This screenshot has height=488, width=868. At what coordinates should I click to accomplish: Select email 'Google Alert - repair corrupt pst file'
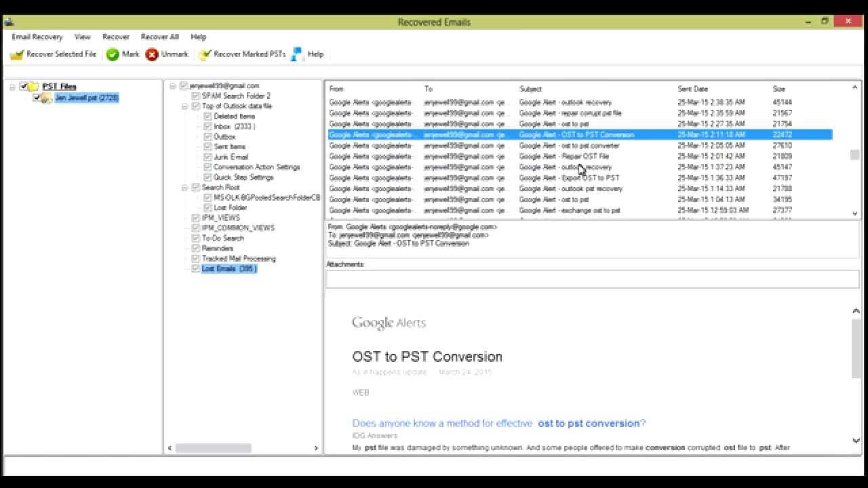[x=580, y=113]
